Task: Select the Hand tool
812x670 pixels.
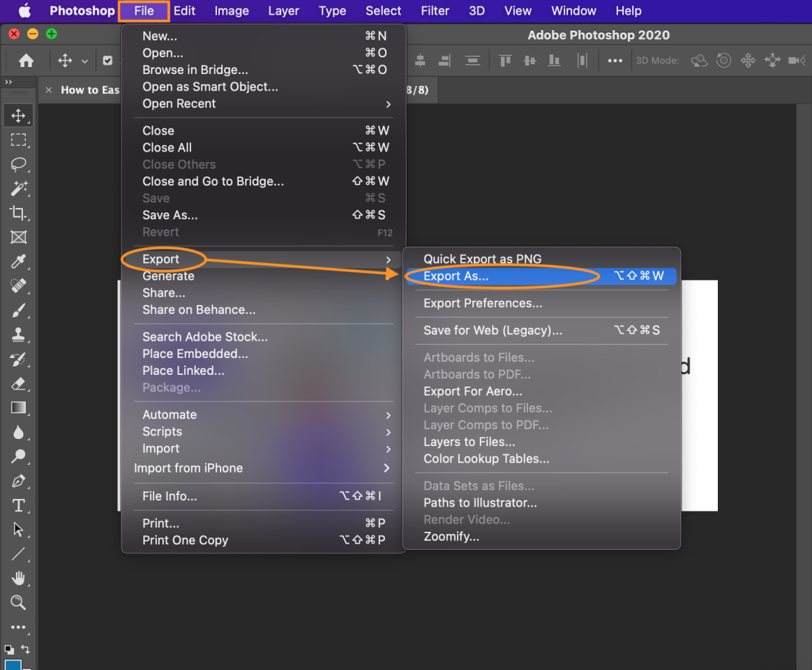Action: pyautogui.click(x=19, y=578)
